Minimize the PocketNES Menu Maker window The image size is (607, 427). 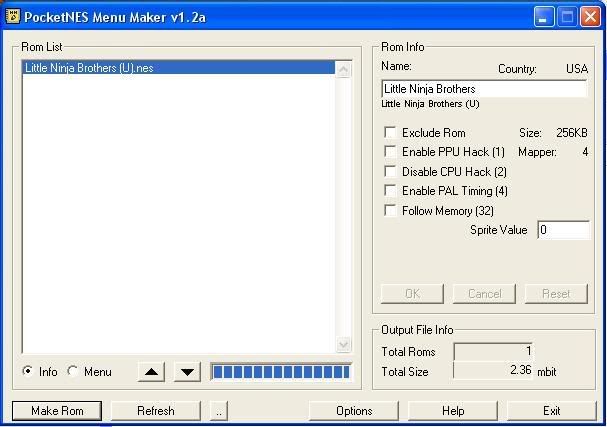pos(544,17)
